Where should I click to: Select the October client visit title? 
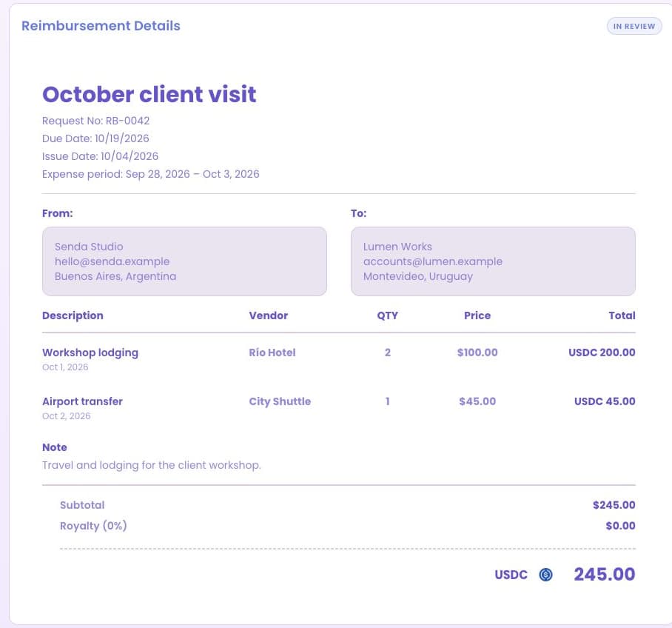coord(149,94)
